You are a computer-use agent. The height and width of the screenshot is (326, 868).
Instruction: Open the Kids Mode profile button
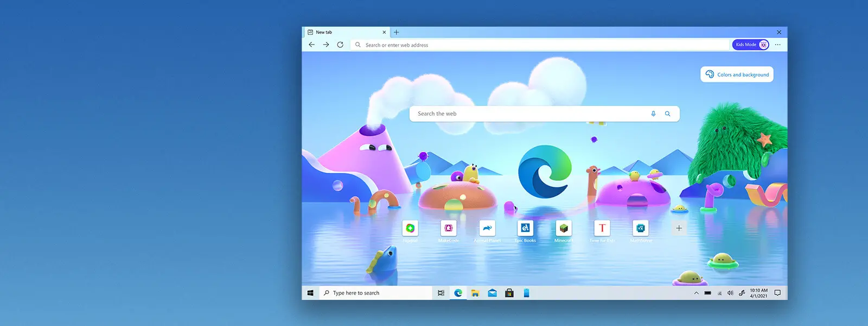point(751,45)
